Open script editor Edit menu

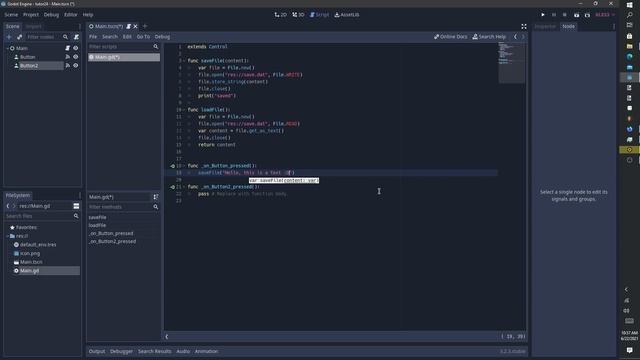click(127, 37)
